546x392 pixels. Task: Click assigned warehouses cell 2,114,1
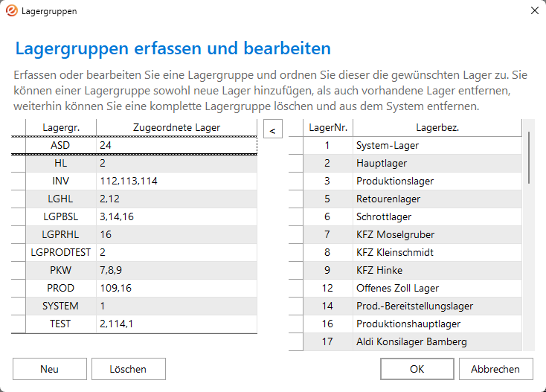click(x=176, y=324)
